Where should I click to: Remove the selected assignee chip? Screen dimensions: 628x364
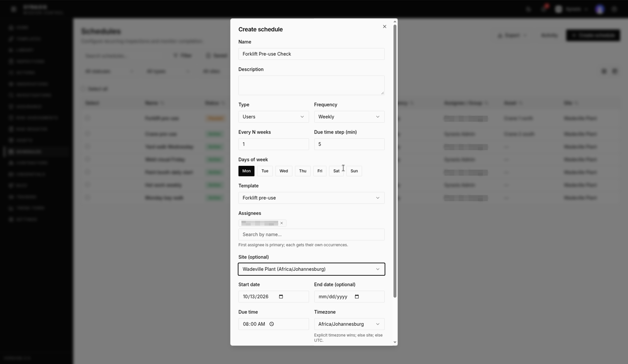[282, 223]
